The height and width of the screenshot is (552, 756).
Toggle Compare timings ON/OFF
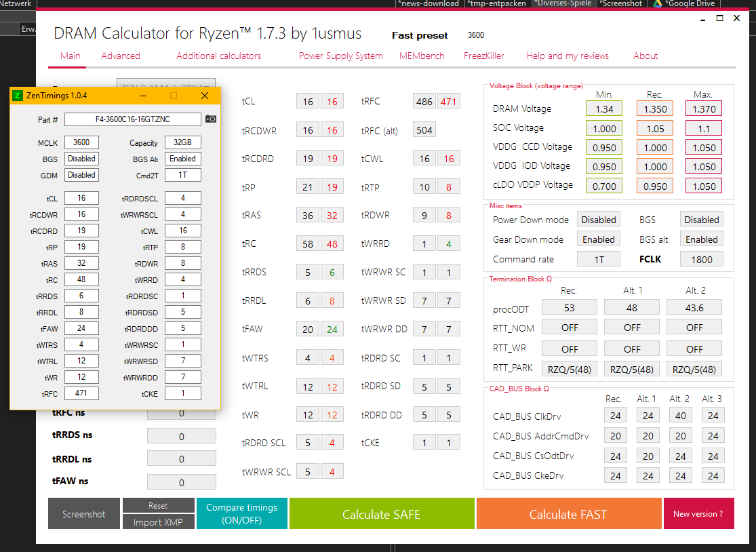(x=242, y=513)
